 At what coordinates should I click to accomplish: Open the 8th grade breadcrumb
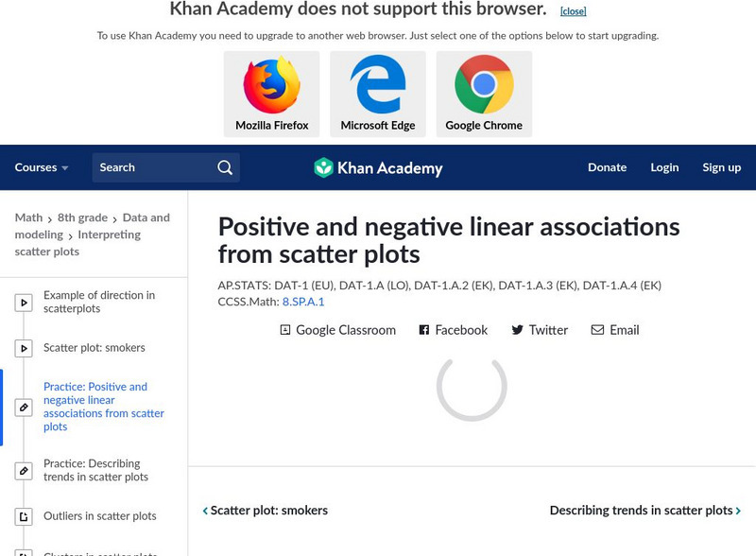pyautogui.click(x=82, y=217)
